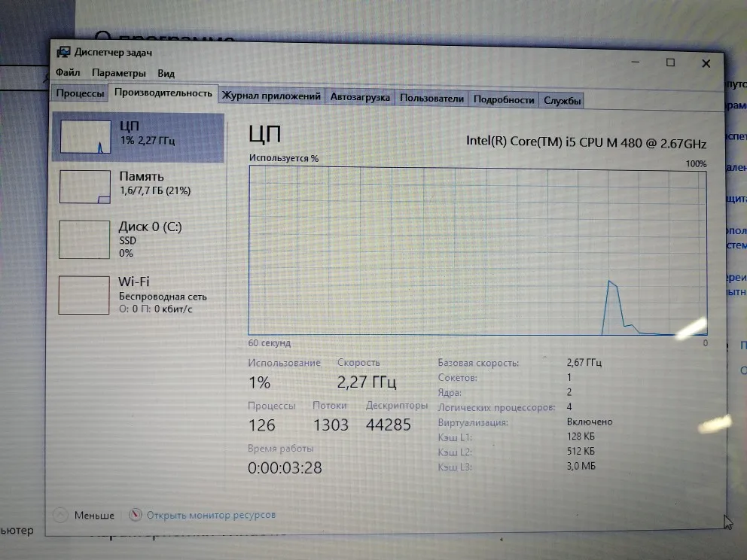Click the Кэш L2 value 512 КБ

coord(581,451)
